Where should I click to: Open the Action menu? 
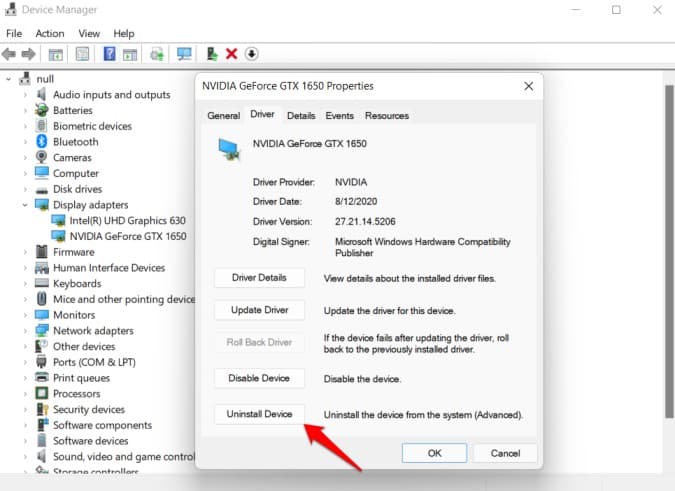[50, 33]
